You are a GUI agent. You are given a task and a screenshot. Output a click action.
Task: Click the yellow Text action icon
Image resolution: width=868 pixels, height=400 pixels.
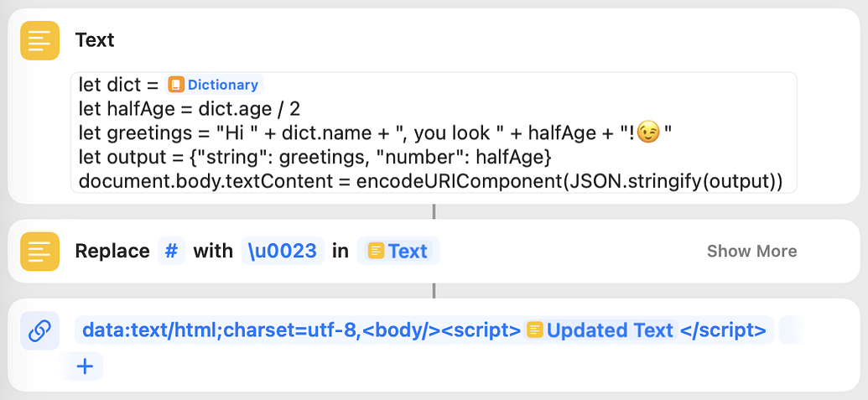point(40,40)
